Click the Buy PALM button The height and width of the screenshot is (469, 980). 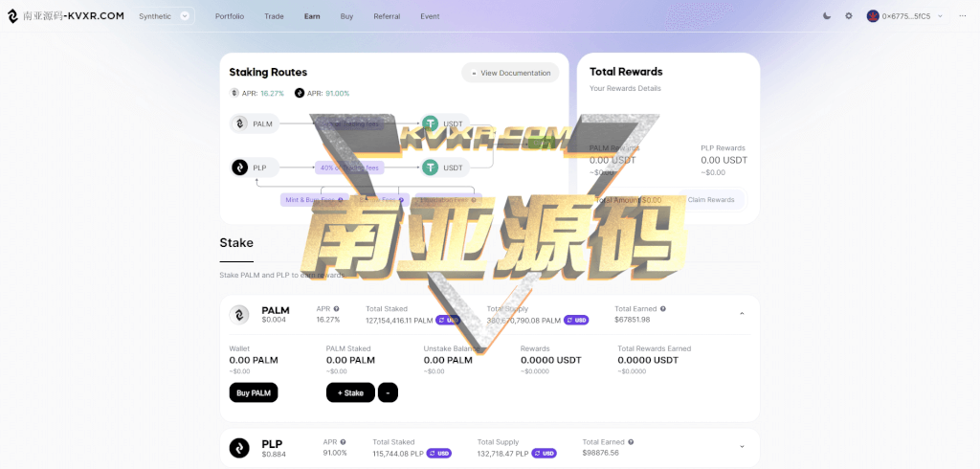tap(254, 392)
